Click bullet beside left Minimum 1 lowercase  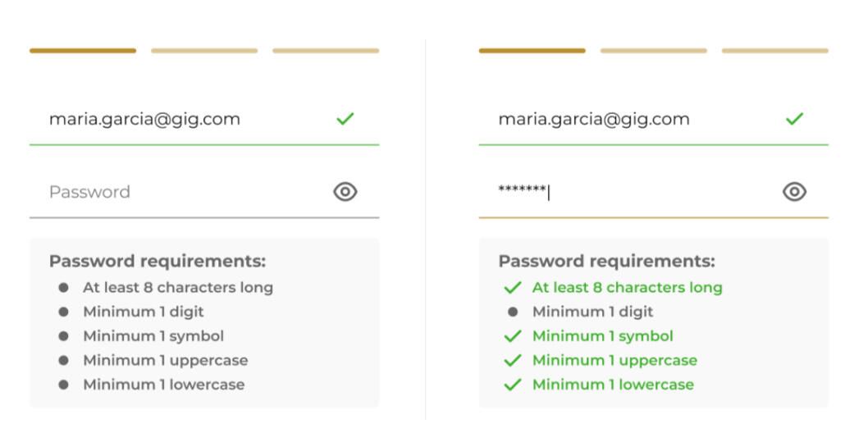point(63,385)
